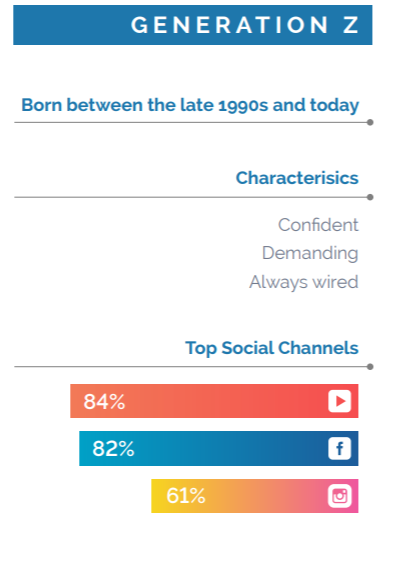Select the 84% red YouTube bar

[x=214, y=401]
